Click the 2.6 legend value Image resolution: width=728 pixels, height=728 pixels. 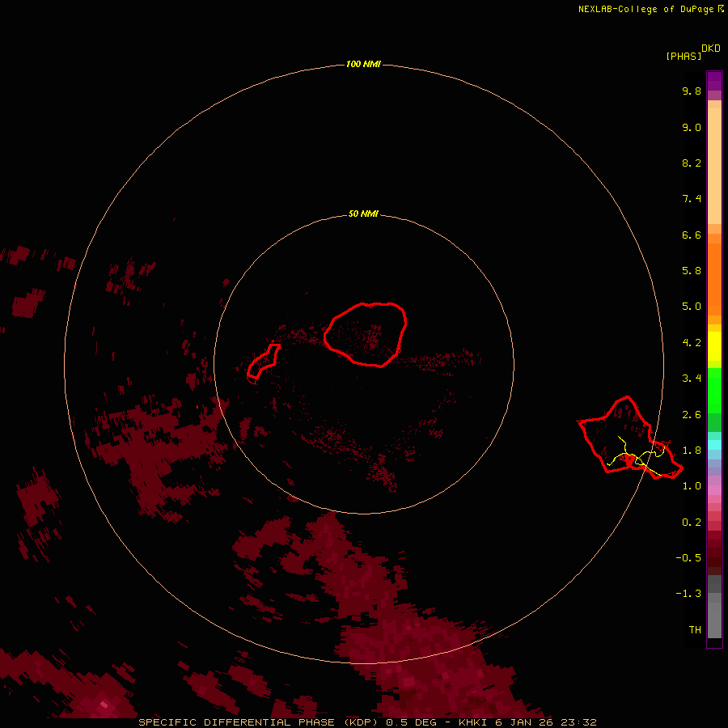[692, 415]
